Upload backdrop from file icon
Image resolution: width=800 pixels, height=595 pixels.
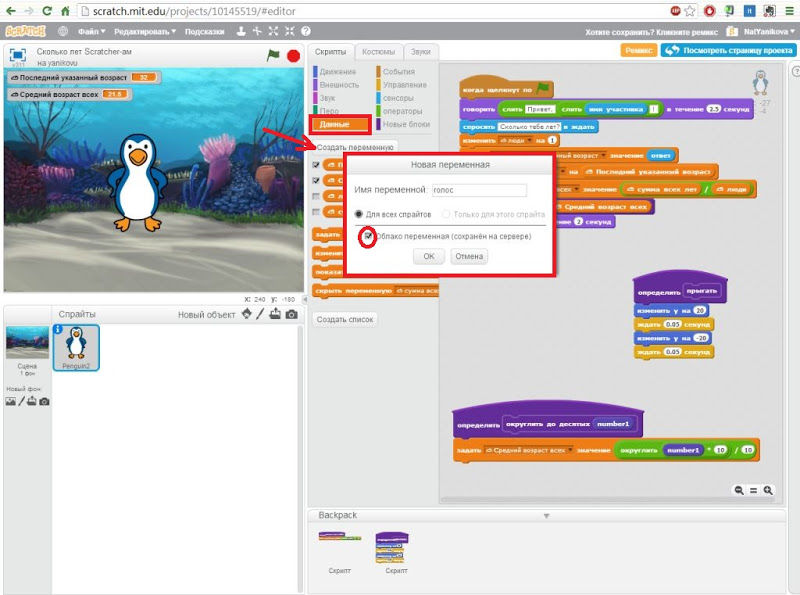[x=32, y=402]
